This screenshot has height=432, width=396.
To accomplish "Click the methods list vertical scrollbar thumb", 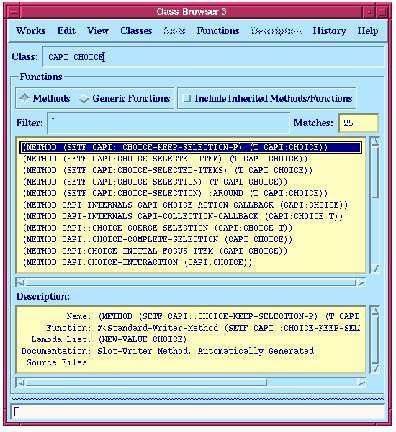I will coord(375,172).
